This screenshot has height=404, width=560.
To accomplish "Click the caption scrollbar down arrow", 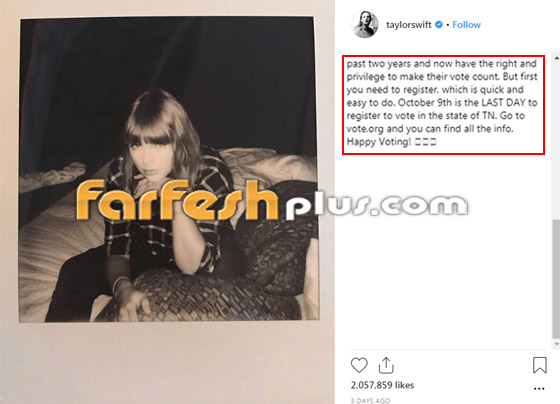I will pyautogui.click(x=556, y=344).
